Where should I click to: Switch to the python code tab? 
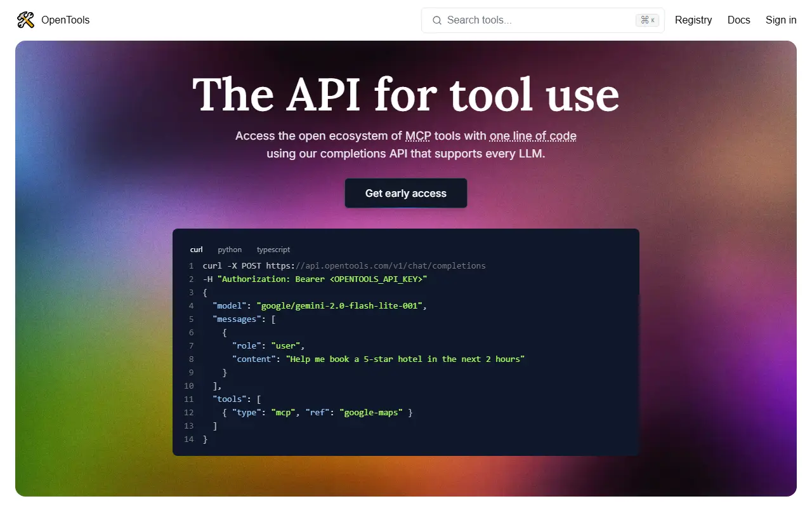click(x=230, y=250)
